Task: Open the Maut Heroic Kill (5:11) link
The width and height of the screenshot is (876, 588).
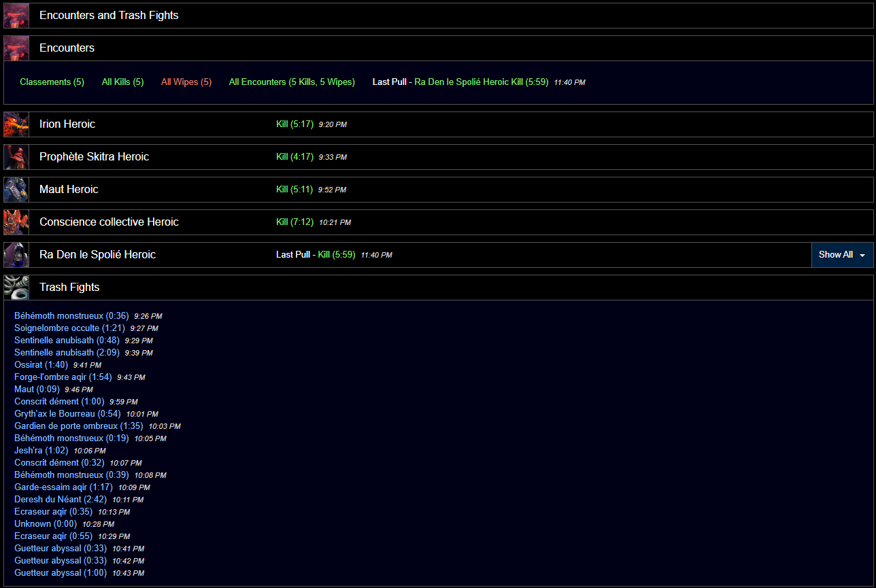Action: point(294,190)
